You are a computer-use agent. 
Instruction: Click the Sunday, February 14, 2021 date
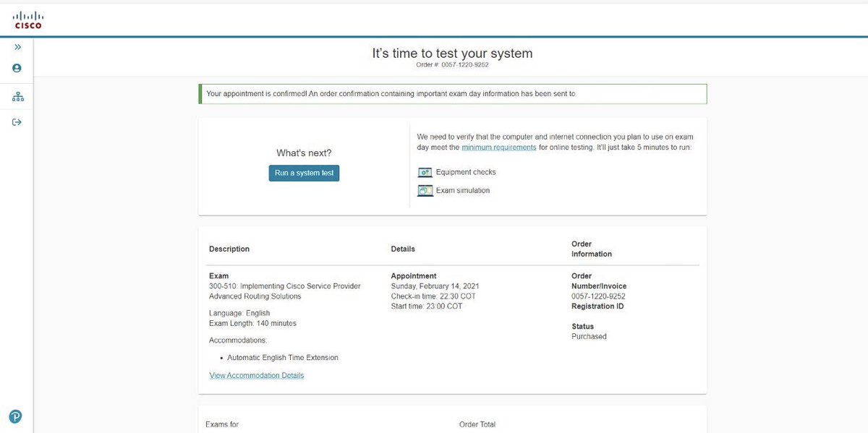434,286
